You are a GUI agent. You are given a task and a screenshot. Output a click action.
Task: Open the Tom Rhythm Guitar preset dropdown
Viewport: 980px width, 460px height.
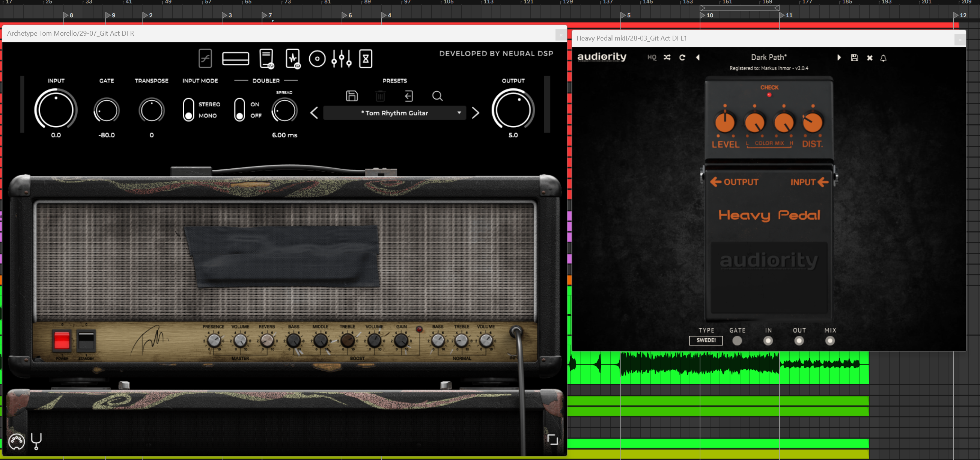394,113
